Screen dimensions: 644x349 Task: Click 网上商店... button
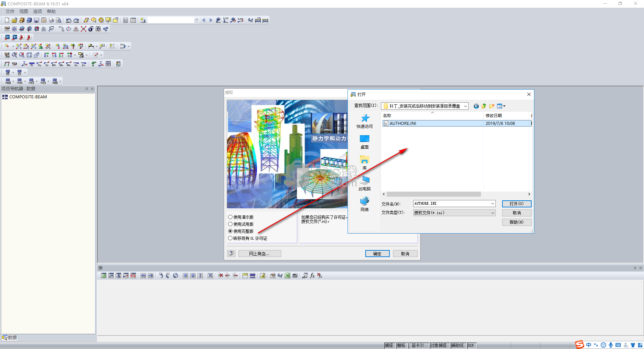tap(260, 254)
